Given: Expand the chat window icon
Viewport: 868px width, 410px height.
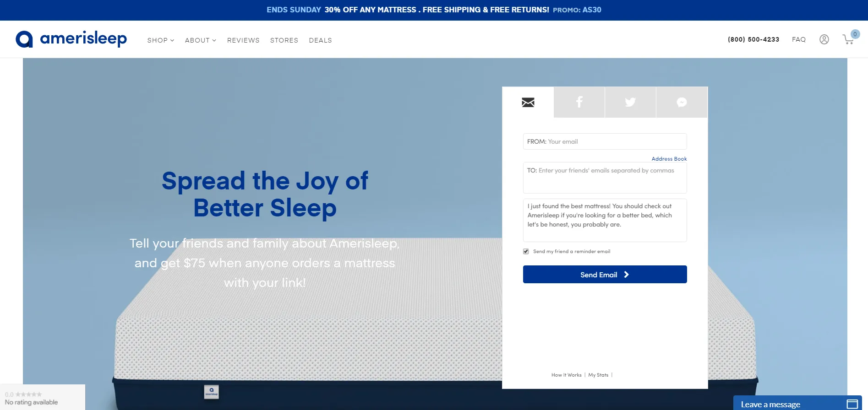Looking at the screenshot, I should point(852,404).
